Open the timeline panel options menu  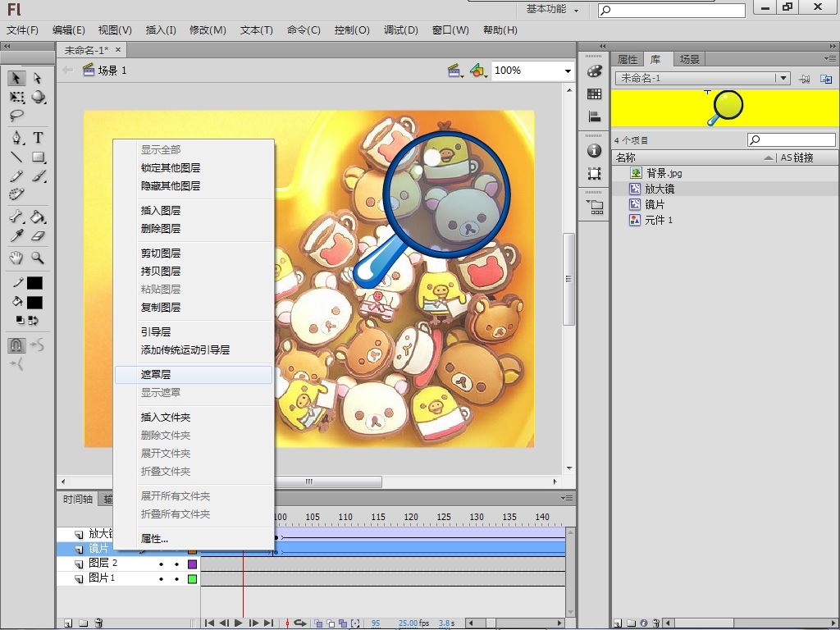point(567,498)
